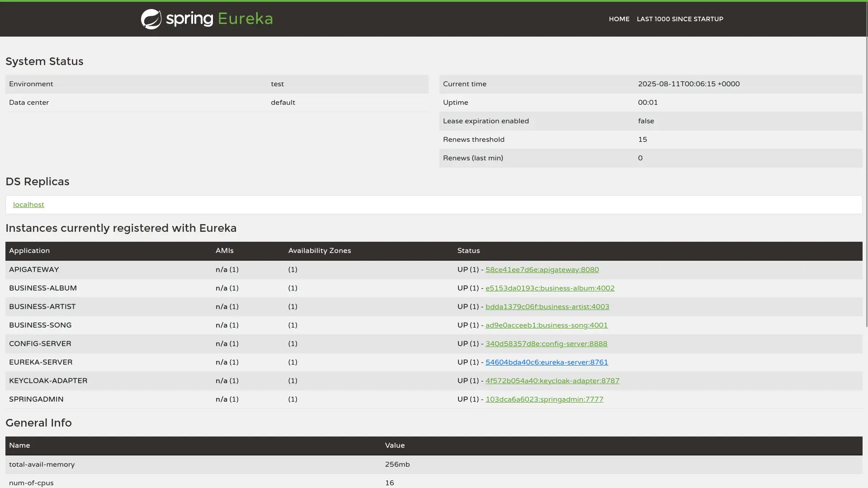Viewport: 868px width, 488px height.
Task: Click the Environment value 'test'
Action: pyautogui.click(x=277, y=84)
